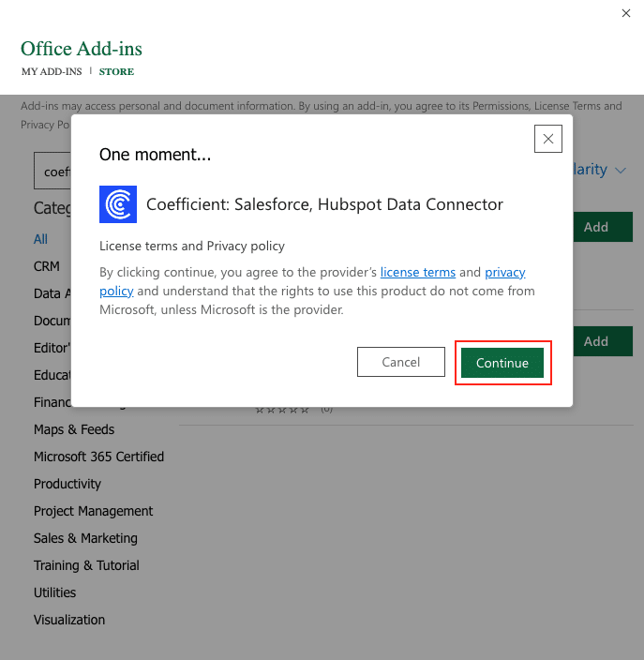Click the Coefficient add-in logo icon
The image size is (644, 660).
click(x=117, y=204)
